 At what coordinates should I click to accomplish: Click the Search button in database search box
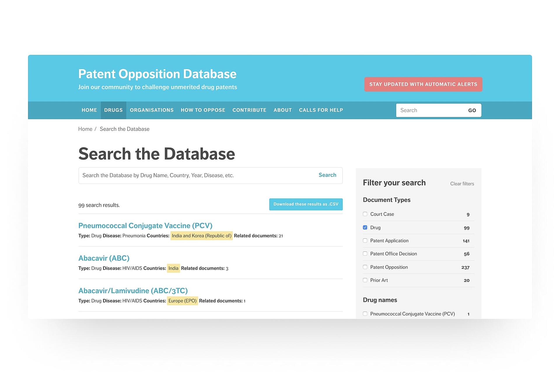pyautogui.click(x=327, y=175)
